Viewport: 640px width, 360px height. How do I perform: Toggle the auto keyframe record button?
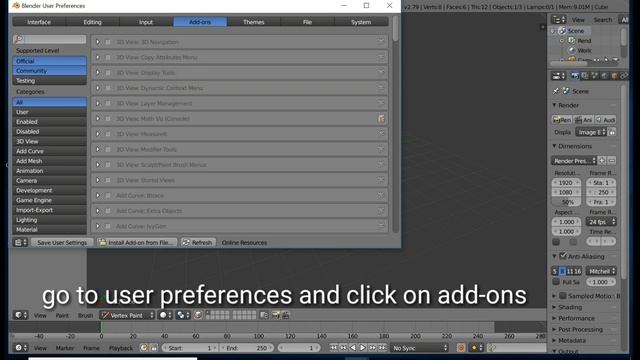click(461, 348)
